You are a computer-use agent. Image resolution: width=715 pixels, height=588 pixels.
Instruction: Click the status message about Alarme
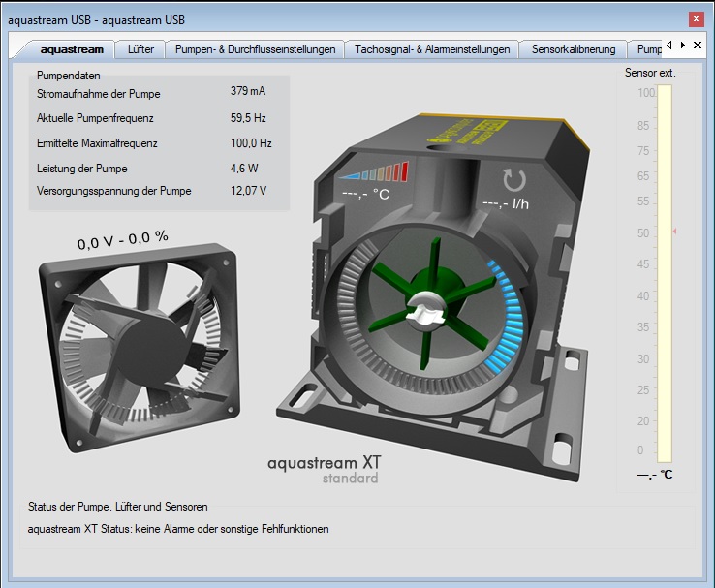point(178,529)
